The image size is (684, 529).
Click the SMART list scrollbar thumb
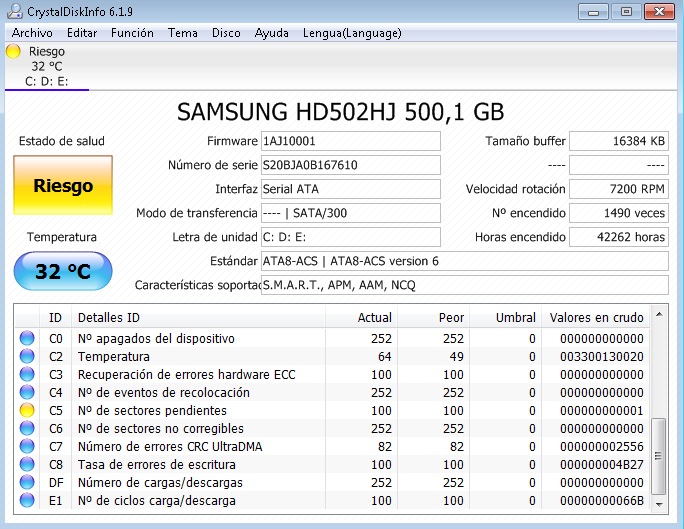point(659,456)
